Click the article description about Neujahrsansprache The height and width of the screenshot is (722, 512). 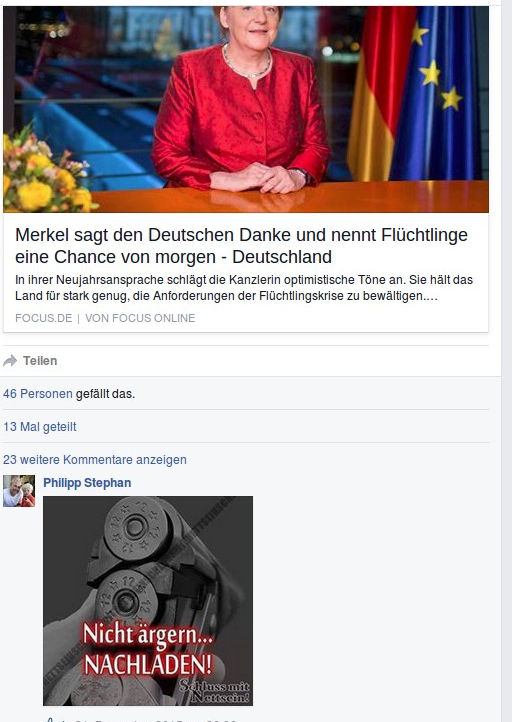tap(244, 288)
